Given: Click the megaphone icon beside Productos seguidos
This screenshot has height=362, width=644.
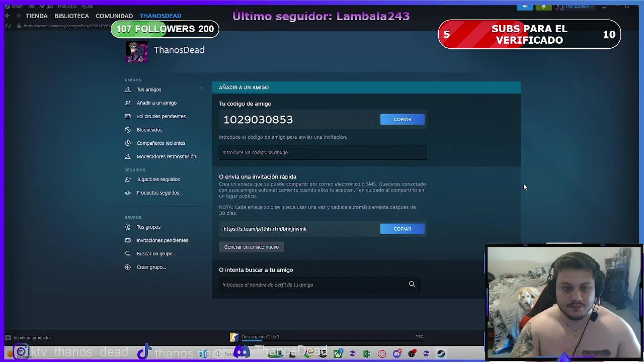Looking at the screenshot, I should 128,193.
